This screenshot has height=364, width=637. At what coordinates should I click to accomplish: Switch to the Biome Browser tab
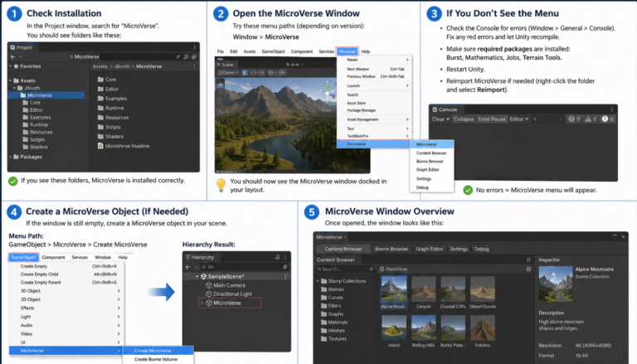(391, 249)
